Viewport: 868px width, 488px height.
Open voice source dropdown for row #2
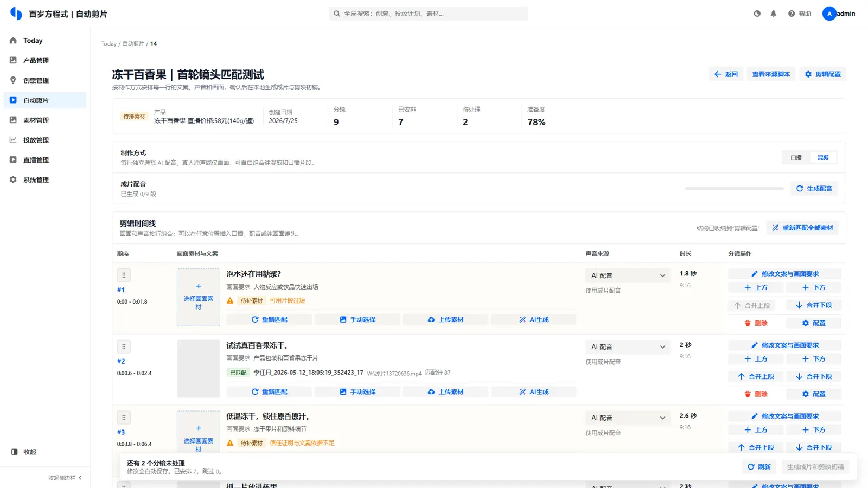(628, 347)
